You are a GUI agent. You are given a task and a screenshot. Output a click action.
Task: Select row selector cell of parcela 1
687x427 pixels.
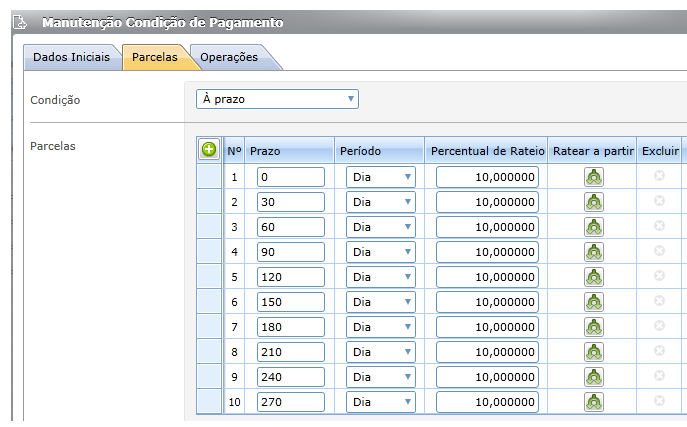point(209,176)
